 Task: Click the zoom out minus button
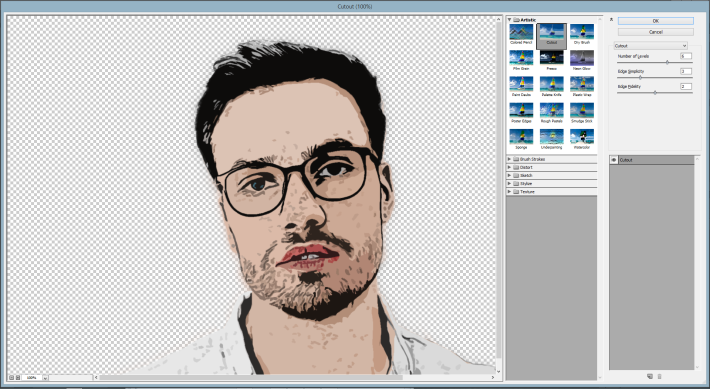click(12, 377)
